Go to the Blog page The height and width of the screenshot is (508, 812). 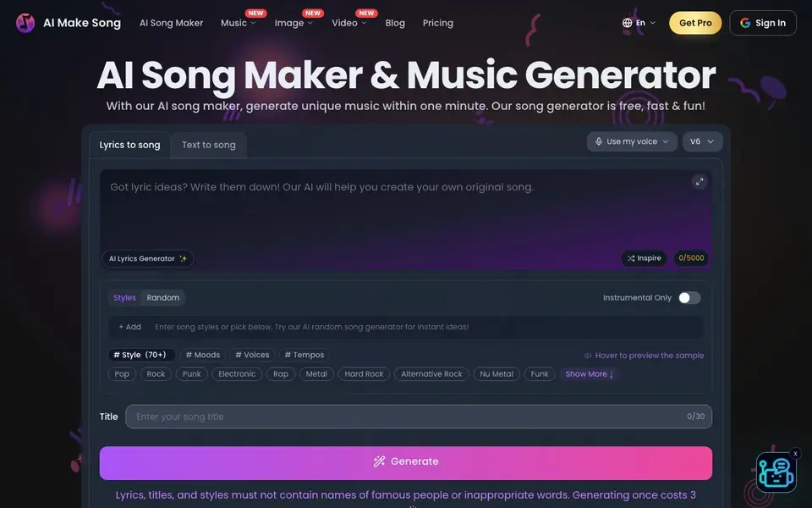(395, 23)
